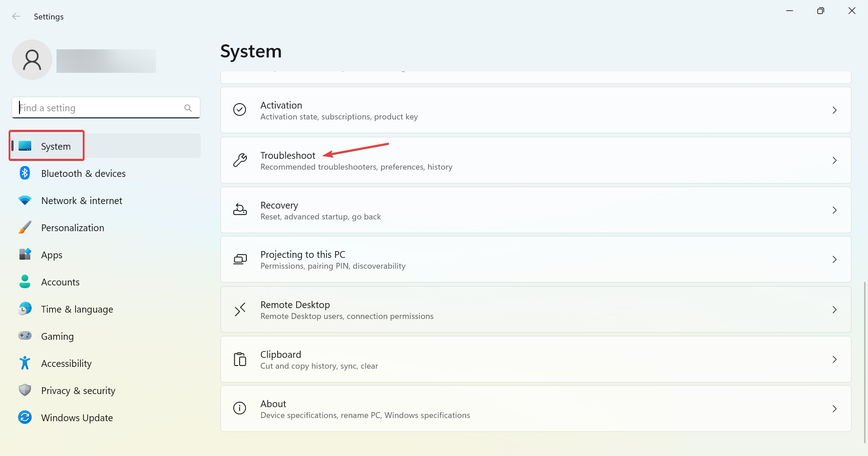868x456 pixels.
Task: Open the Recovery label
Action: coord(279,205)
